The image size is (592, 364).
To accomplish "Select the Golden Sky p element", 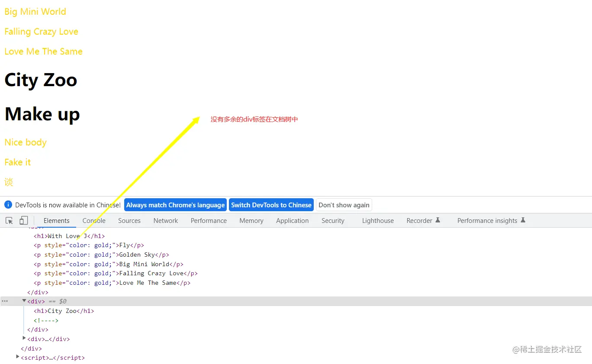I will pyautogui.click(x=101, y=254).
